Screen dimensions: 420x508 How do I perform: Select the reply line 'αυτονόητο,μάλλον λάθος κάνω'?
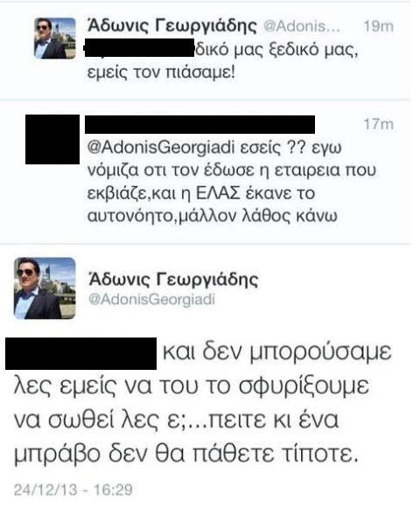click(213, 216)
